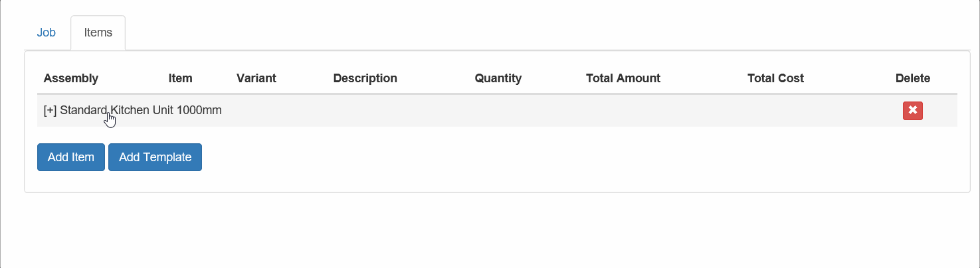Click the Item column header
The width and height of the screenshot is (980, 268).
[181, 78]
